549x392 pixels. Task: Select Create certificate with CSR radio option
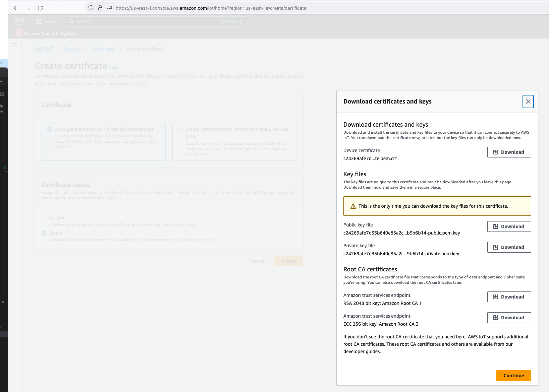pos(180,129)
